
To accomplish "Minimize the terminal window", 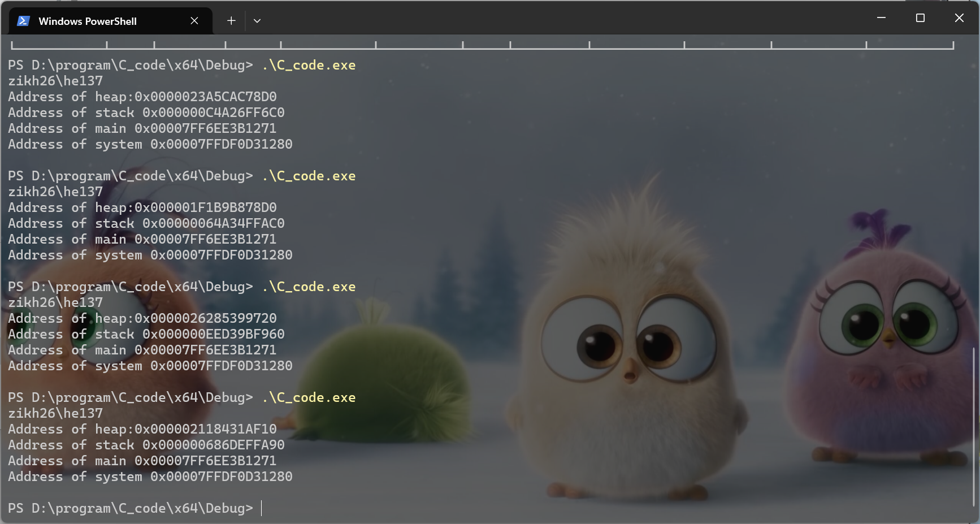I will (881, 18).
